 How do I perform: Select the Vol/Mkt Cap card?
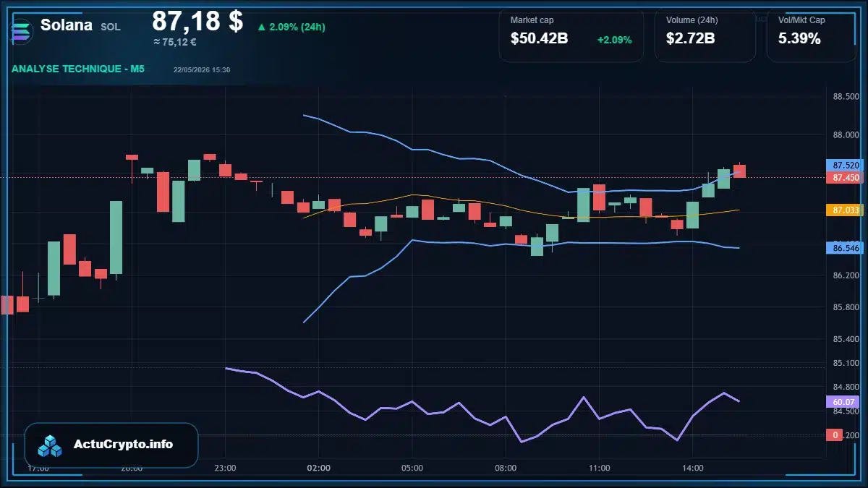tap(812, 35)
